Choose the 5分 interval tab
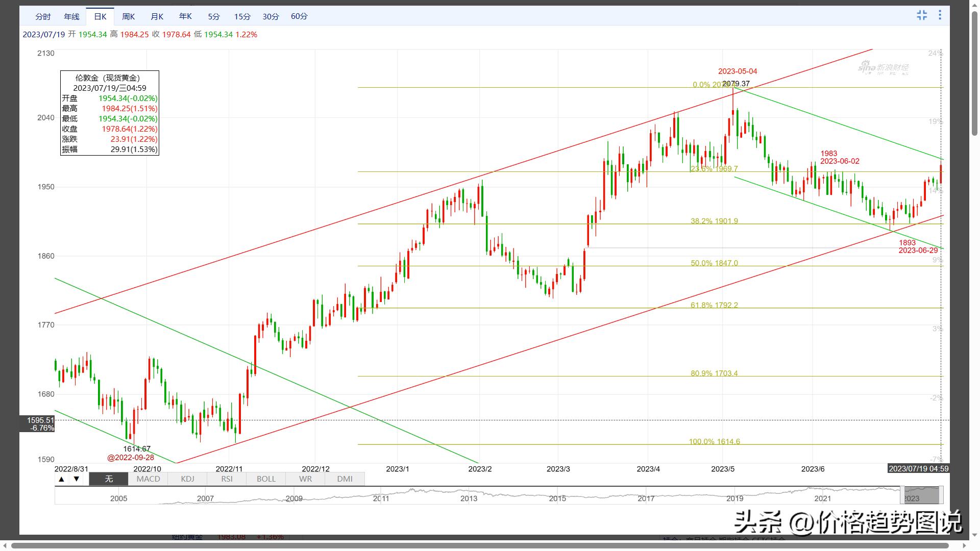Image resolution: width=980 pixels, height=551 pixels. [214, 16]
